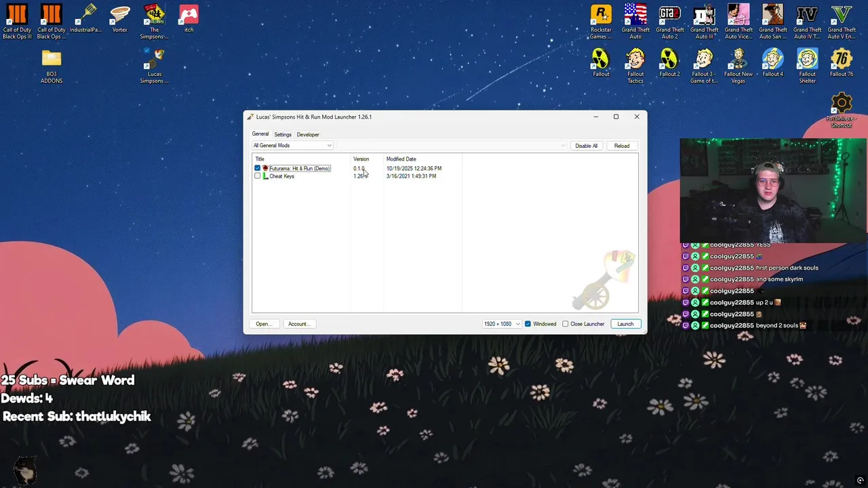
Task: Click the launcher's title bar cannon icon
Action: coord(250,117)
